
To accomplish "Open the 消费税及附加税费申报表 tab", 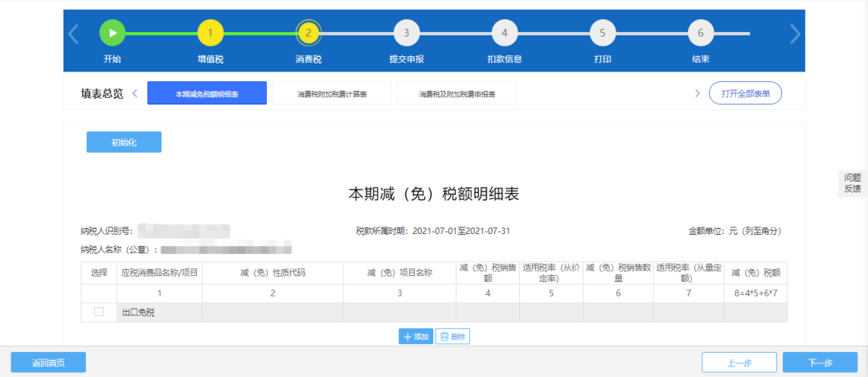I will pyautogui.click(x=457, y=93).
